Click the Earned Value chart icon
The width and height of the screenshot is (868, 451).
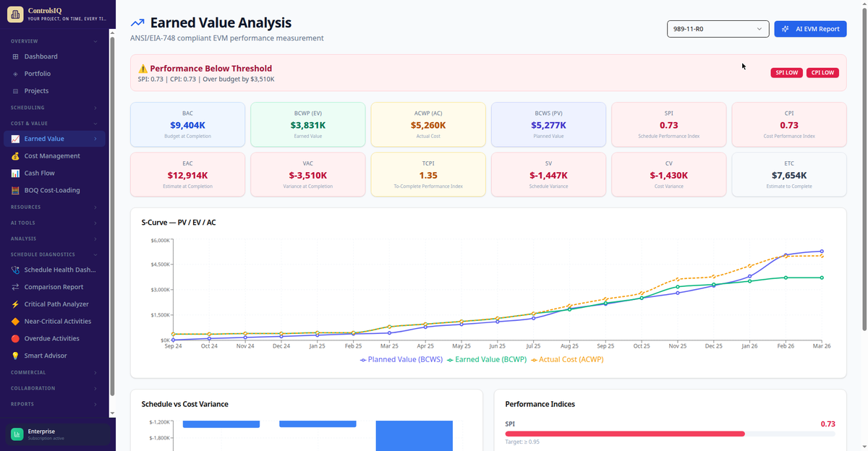point(15,139)
